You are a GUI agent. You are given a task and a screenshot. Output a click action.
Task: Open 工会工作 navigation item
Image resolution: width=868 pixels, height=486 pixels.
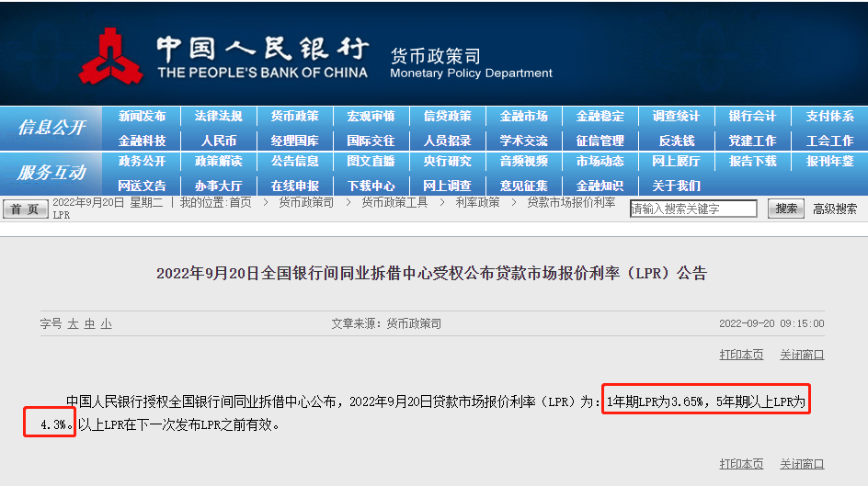click(829, 141)
